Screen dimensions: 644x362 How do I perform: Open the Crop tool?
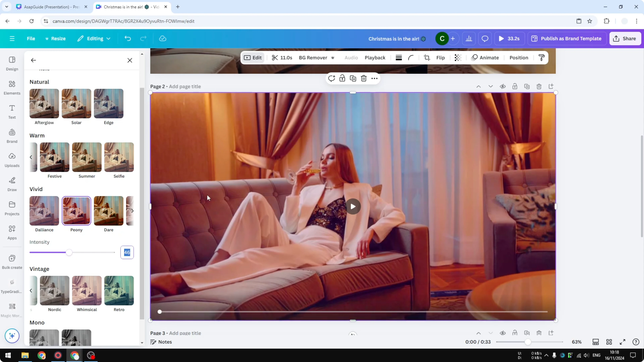tap(427, 58)
